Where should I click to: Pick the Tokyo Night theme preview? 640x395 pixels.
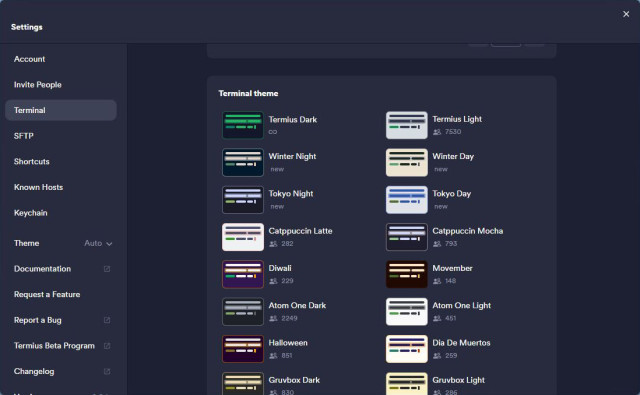tap(242, 200)
